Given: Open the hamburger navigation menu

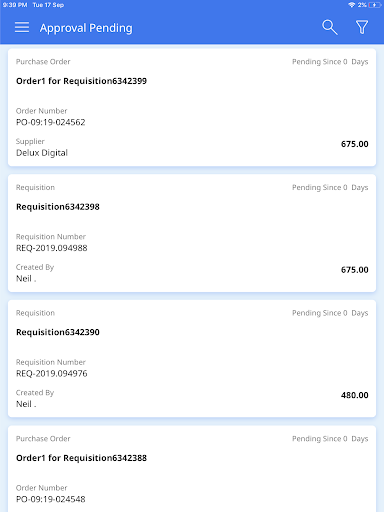Looking at the screenshot, I should [x=22, y=27].
